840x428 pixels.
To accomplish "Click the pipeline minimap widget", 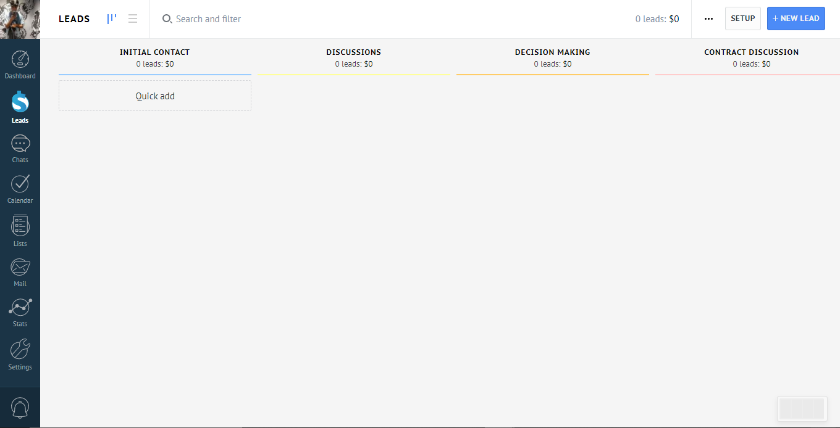I will point(802,409).
